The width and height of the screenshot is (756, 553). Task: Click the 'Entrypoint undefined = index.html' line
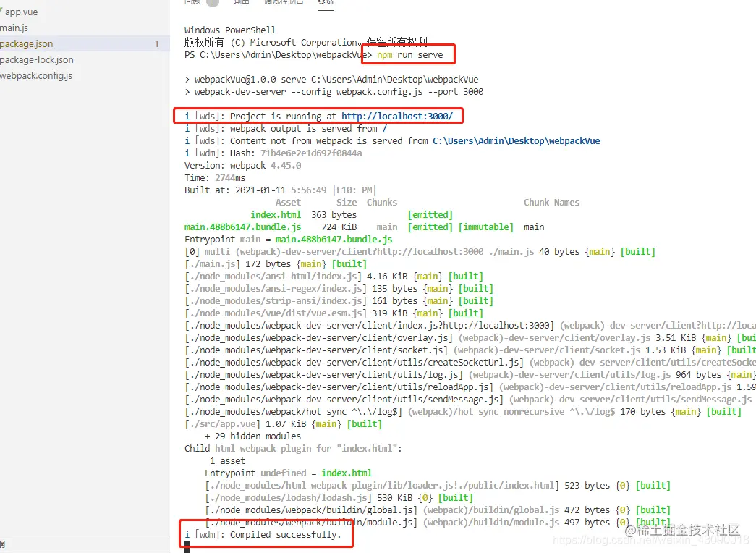point(289,473)
